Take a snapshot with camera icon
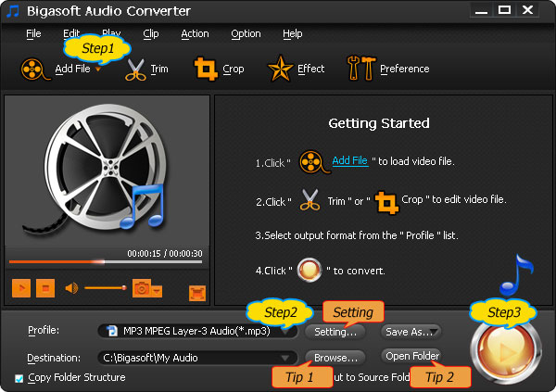The image size is (556, 392). 142,287
